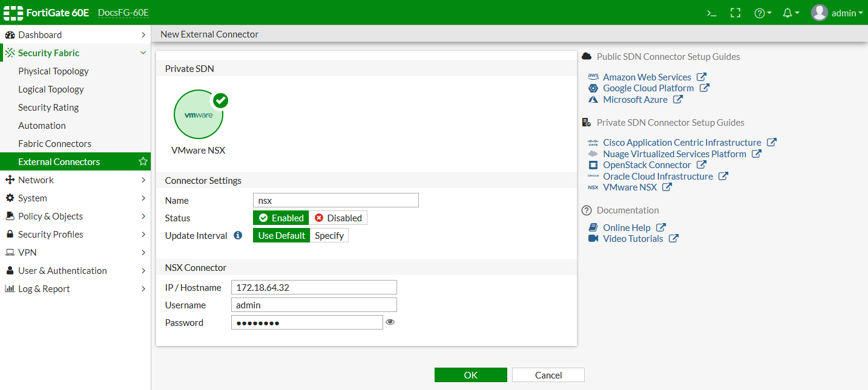Screen dimensions: 868x390
Task: Expand the Log & Report chevron
Action: pyautogui.click(x=143, y=288)
